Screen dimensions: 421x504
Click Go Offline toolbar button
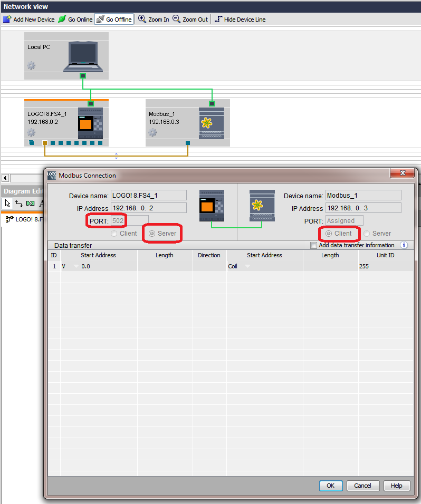tap(114, 20)
